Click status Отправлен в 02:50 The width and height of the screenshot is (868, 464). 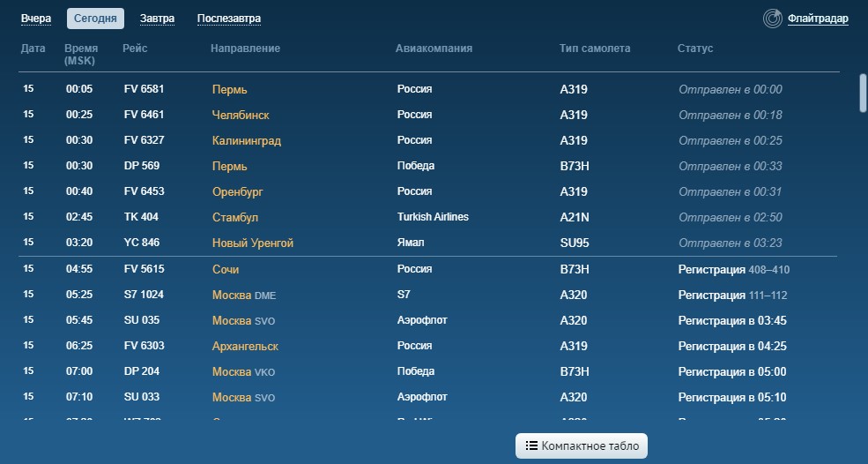[x=731, y=217]
